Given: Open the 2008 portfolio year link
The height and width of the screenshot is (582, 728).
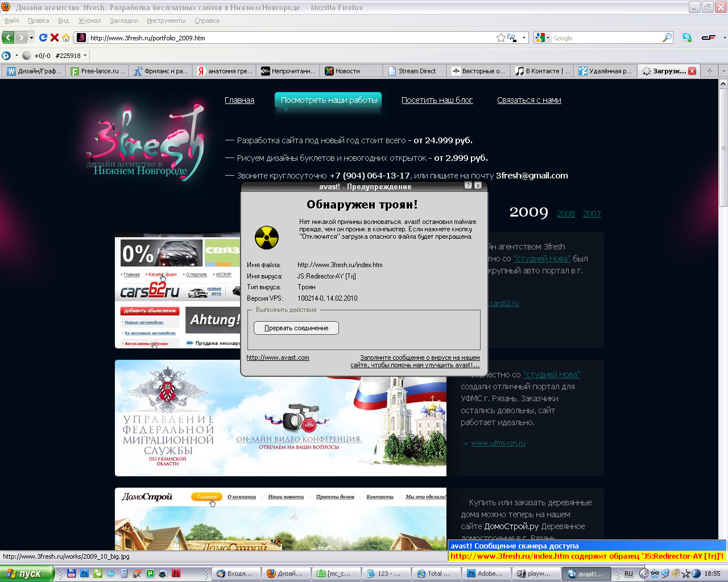Looking at the screenshot, I should pos(565,214).
